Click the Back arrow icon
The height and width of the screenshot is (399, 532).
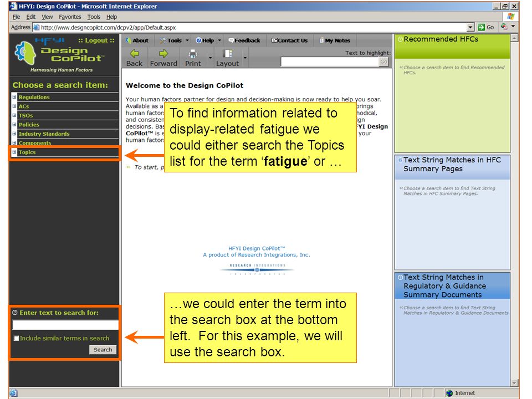pyautogui.click(x=135, y=53)
